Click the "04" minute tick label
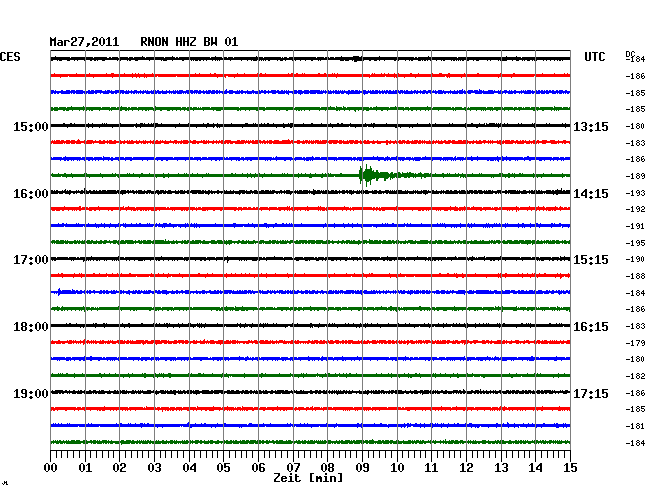The width and height of the screenshot is (650, 494). pyautogui.click(x=189, y=468)
